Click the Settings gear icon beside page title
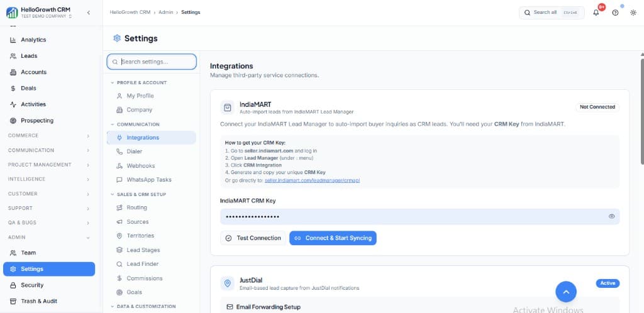Screen dimensions: 644x313 tap(116, 38)
